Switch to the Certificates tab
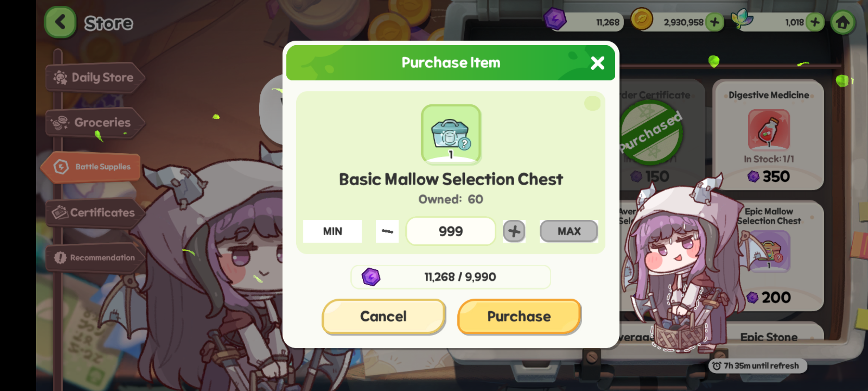The width and height of the screenshot is (868, 391). [95, 213]
